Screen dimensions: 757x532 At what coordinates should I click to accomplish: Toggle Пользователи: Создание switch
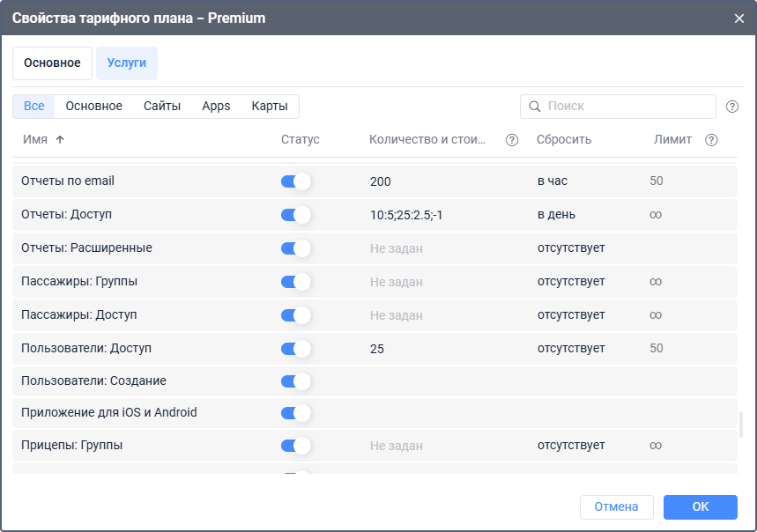(296, 381)
